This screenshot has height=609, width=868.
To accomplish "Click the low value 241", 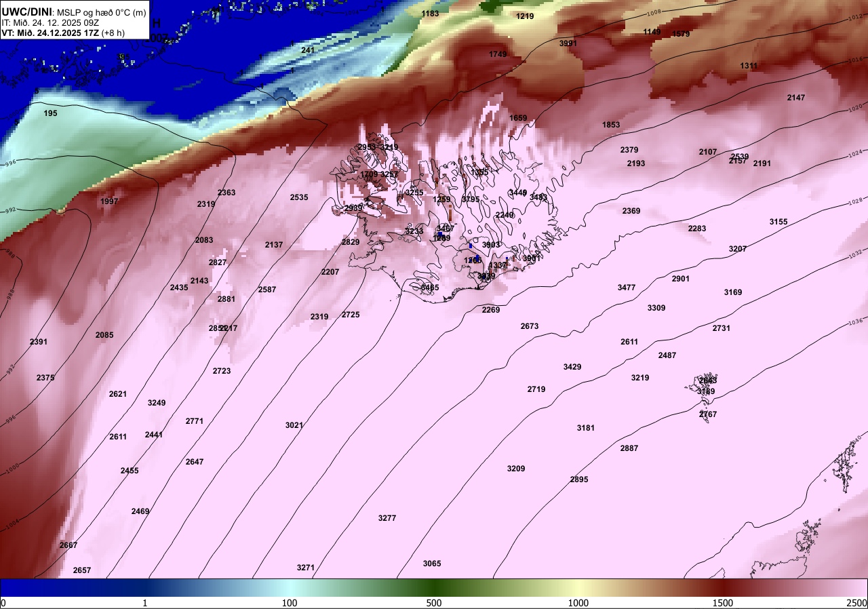I will (308, 50).
